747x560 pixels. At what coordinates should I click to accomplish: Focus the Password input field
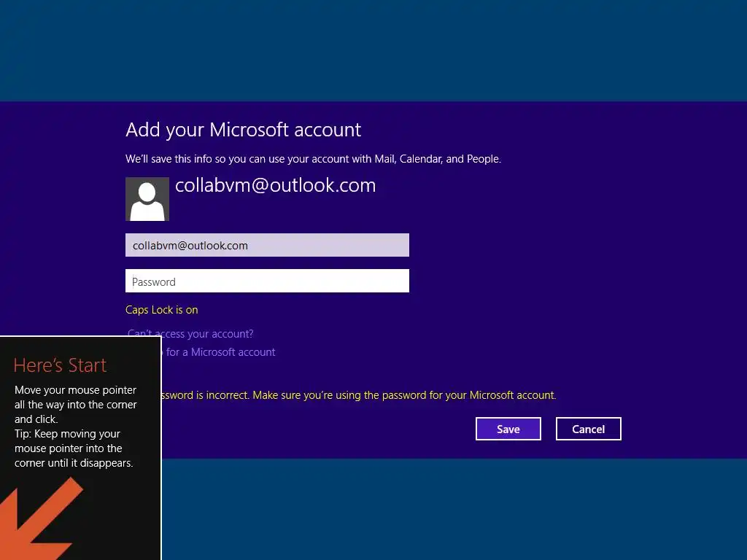[x=267, y=281]
